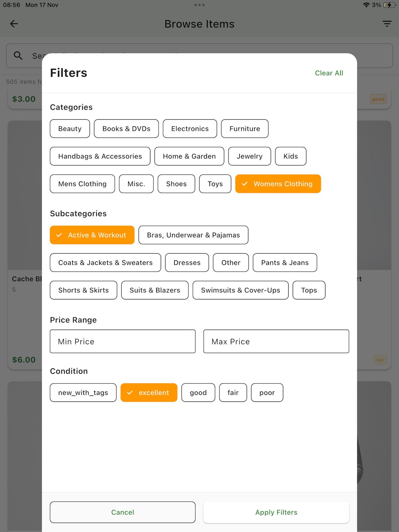Select the Tops subcategory chip
Screen dimensions: 399x532
tap(309, 290)
